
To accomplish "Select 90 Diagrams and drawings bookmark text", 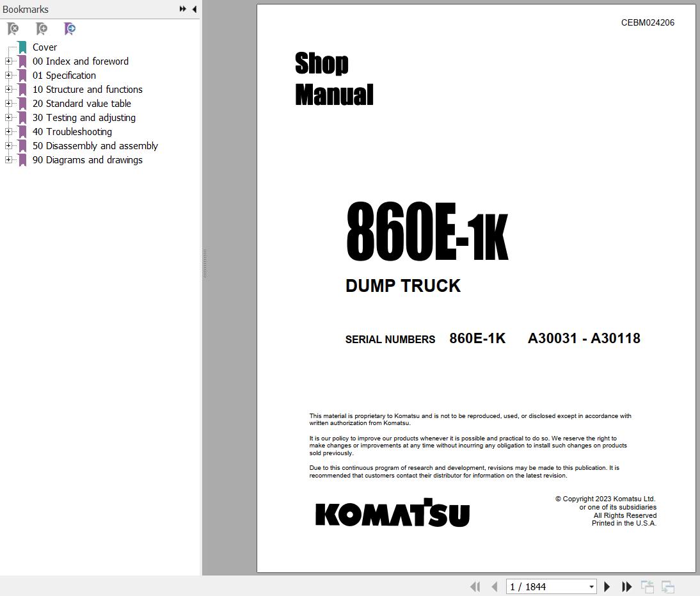I will click(88, 159).
